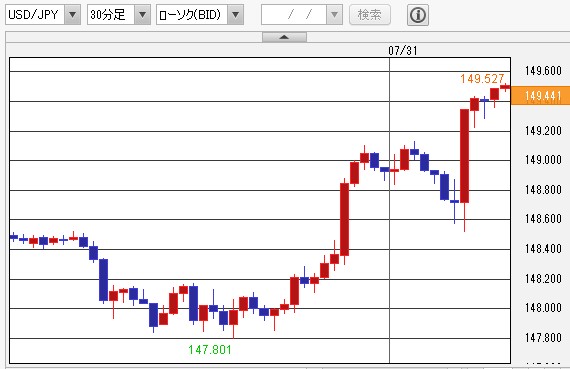
Task: Select the ローソク(BID) chart type field
Action: click(x=192, y=15)
